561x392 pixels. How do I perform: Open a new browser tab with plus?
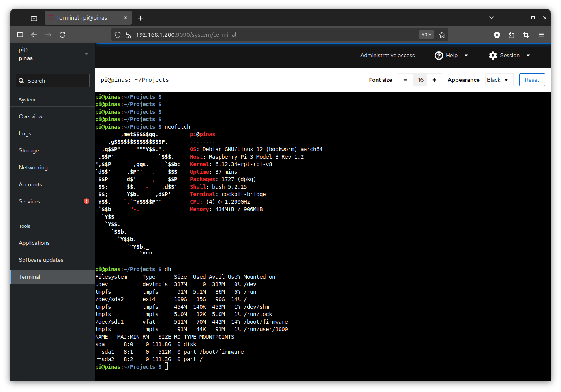(141, 18)
